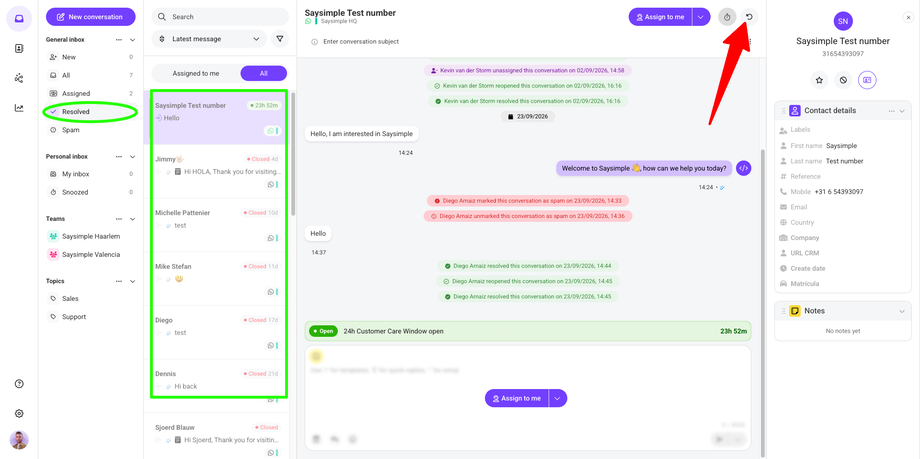The image size is (920, 459).
Task: Open the Jimmy conversation
Action: click(218, 171)
